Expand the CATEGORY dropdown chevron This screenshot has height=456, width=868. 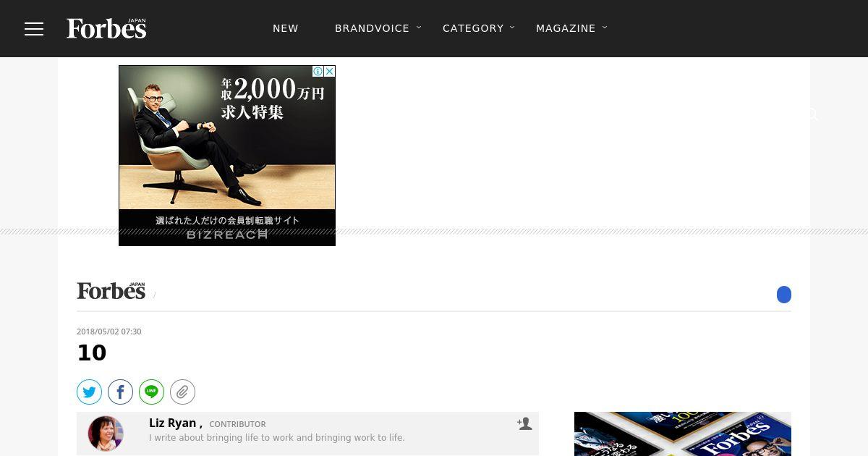tap(512, 28)
